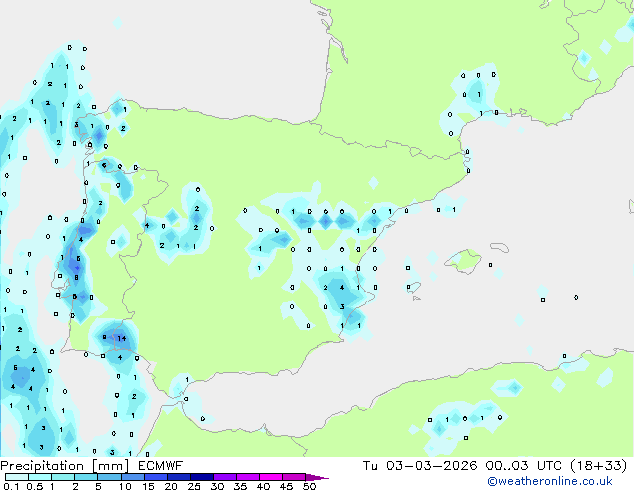634x490 pixels.
Task: Select the ECMWF model label
Action: 161,466
